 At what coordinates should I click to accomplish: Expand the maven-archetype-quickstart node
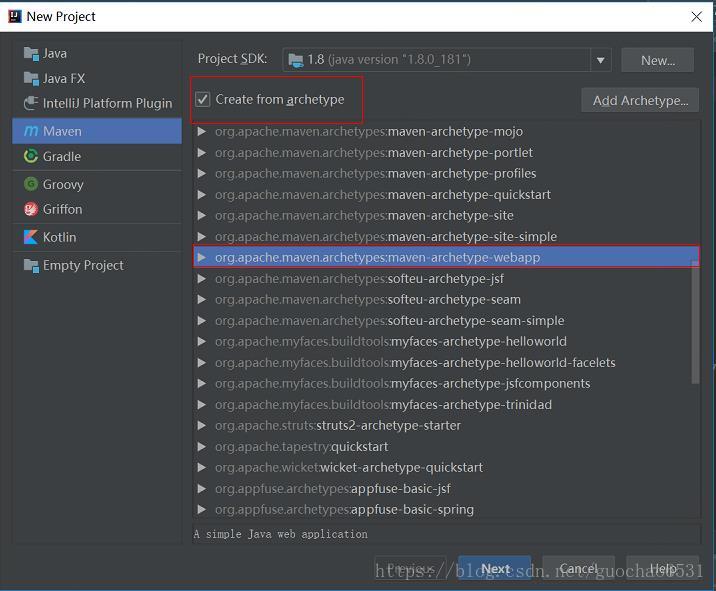[x=201, y=195]
